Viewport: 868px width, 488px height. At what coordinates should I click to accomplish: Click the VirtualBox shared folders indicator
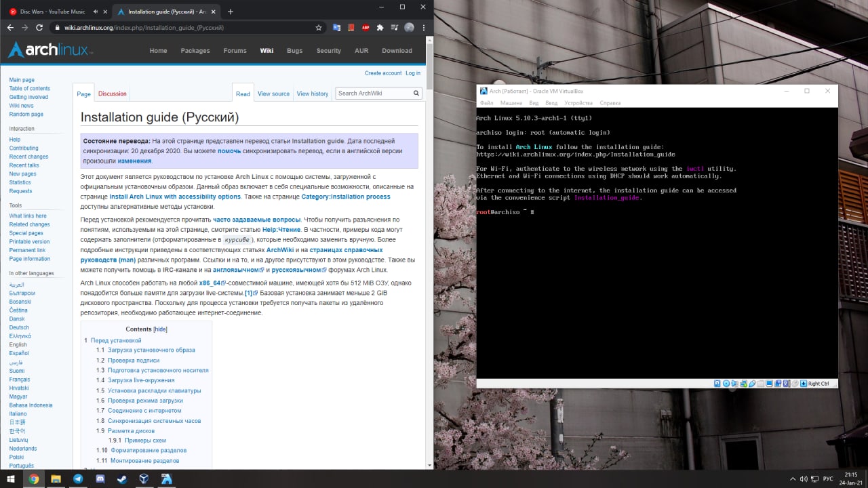coord(761,384)
